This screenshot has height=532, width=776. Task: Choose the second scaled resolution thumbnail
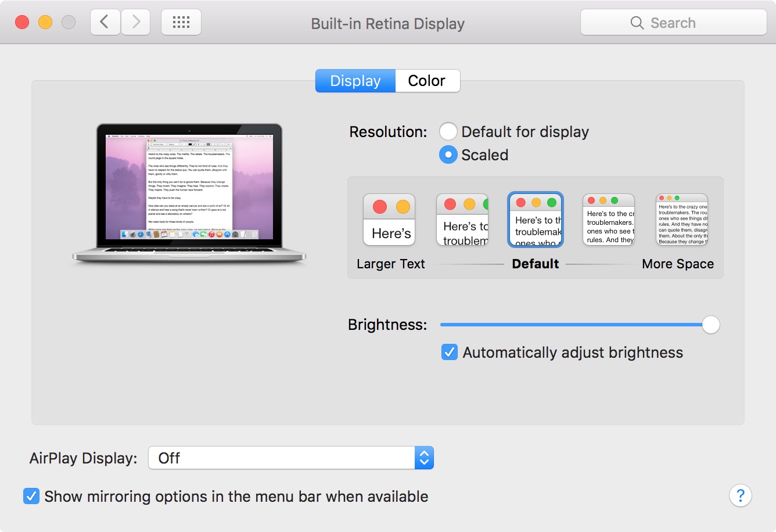point(462,220)
